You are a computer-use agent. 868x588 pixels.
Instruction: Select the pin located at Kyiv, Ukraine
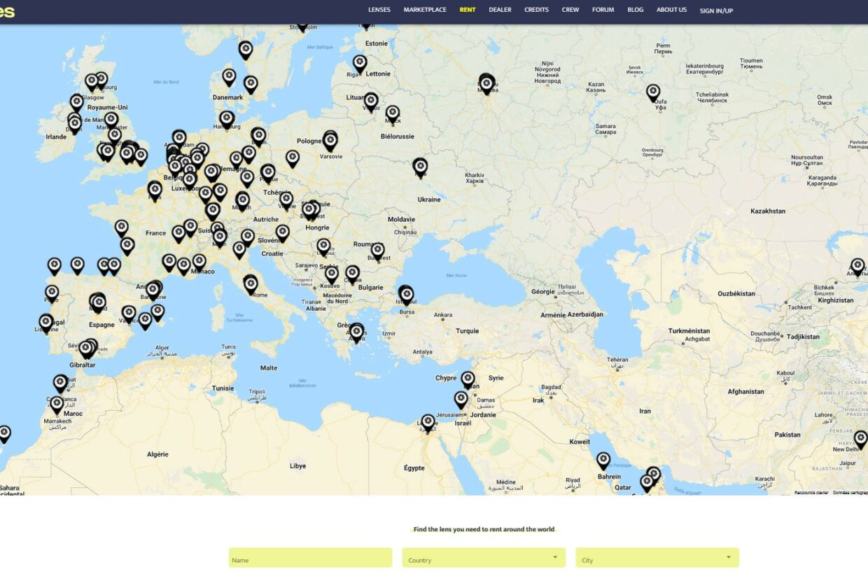(x=420, y=167)
